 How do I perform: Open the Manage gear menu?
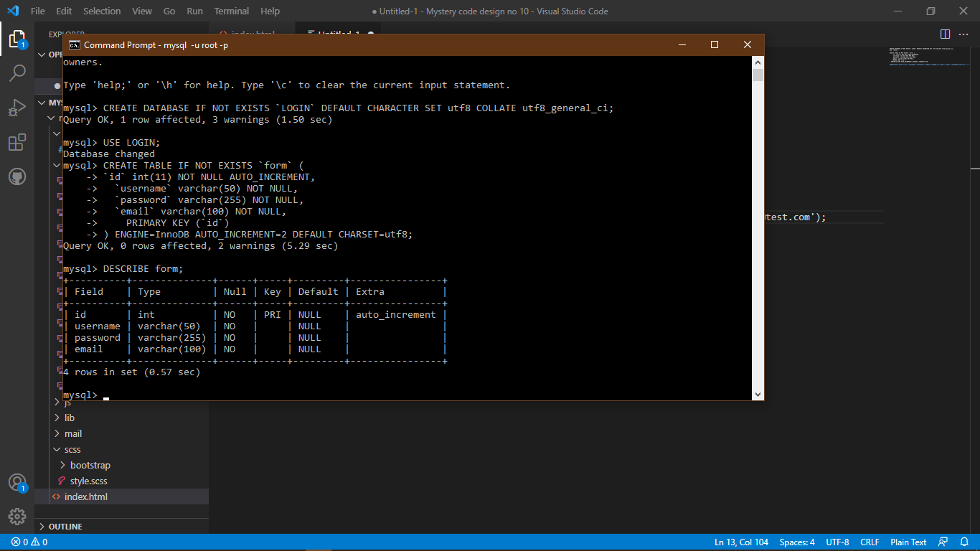pyautogui.click(x=17, y=517)
